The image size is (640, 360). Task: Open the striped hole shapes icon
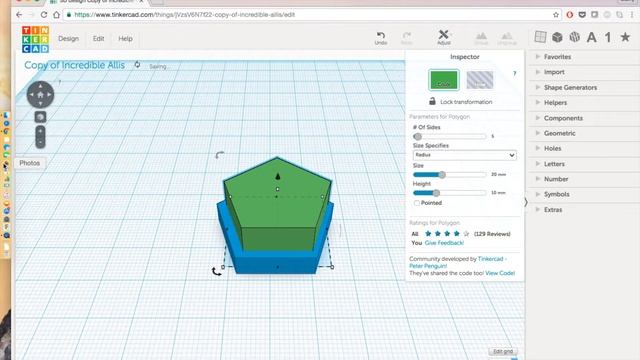575,37
